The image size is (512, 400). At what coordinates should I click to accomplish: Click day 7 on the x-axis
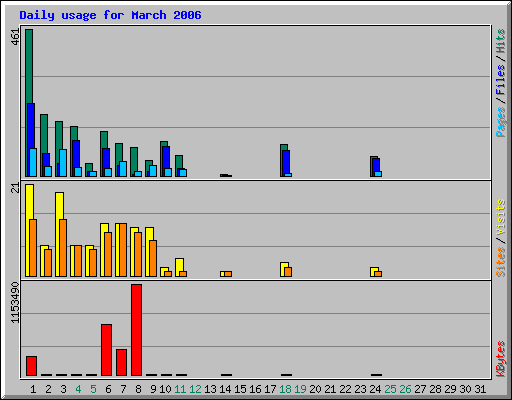tap(123, 389)
